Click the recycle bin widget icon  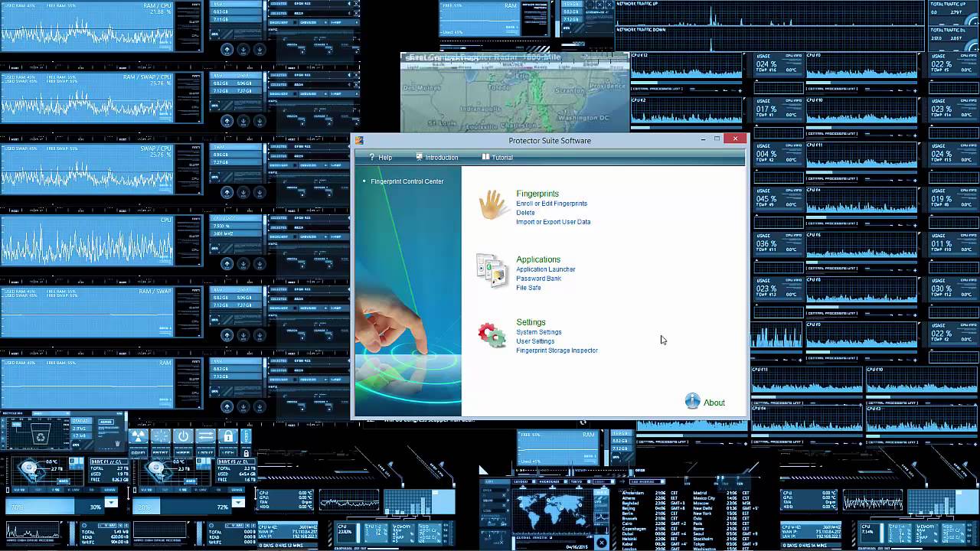coord(41,434)
